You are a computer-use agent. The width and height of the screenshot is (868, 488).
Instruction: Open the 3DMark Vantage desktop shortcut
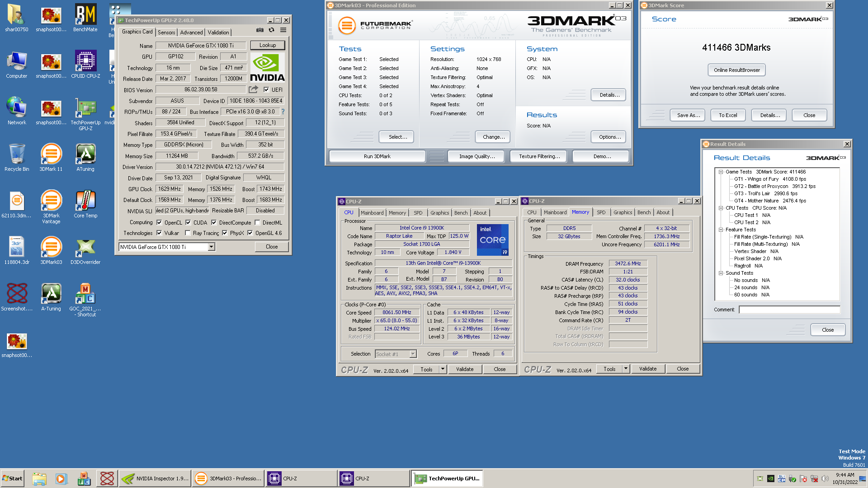tap(51, 207)
